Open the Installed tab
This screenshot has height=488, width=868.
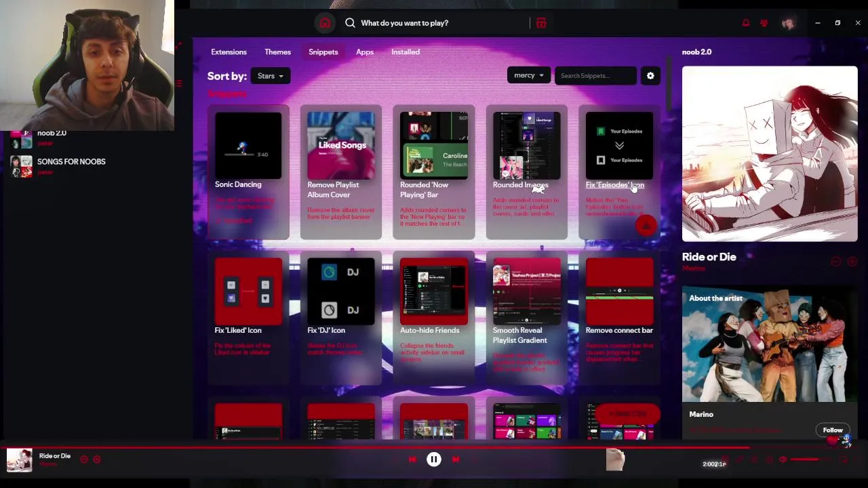pyautogui.click(x=406, y=52)
